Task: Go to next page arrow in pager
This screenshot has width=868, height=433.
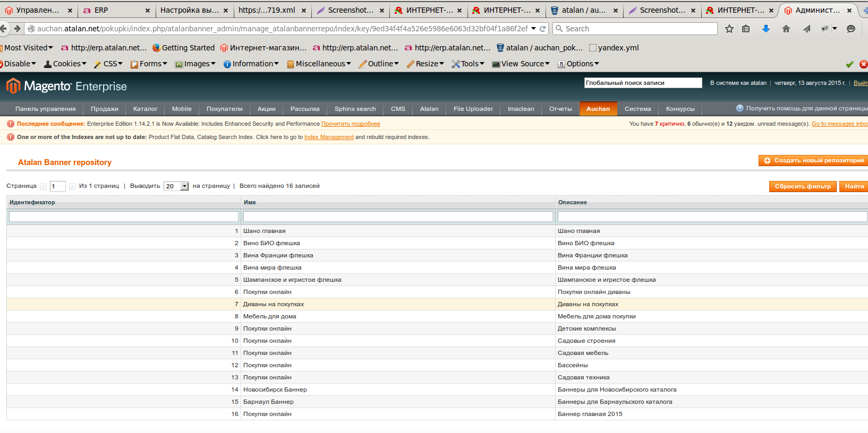Action: [x=72, y=186]
